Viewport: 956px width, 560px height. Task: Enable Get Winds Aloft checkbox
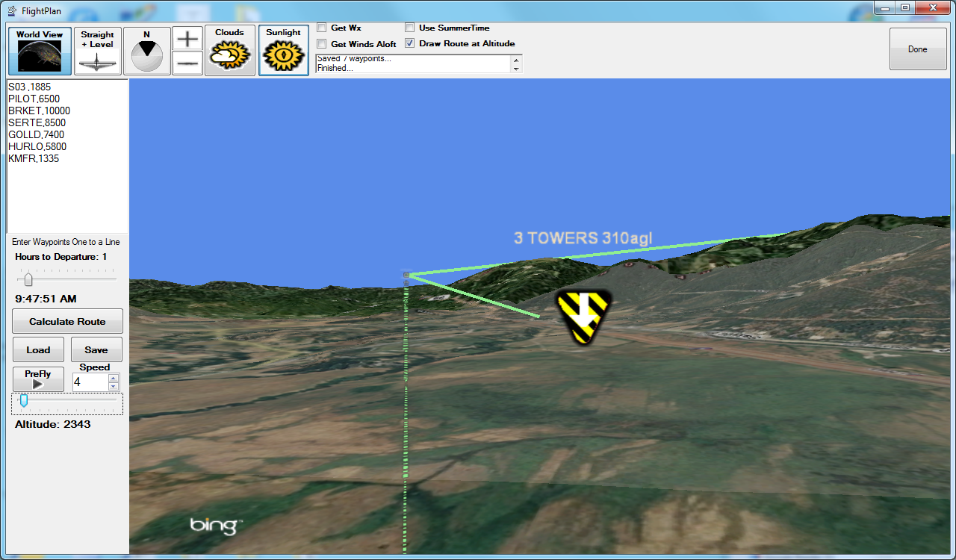coord(322,44)
